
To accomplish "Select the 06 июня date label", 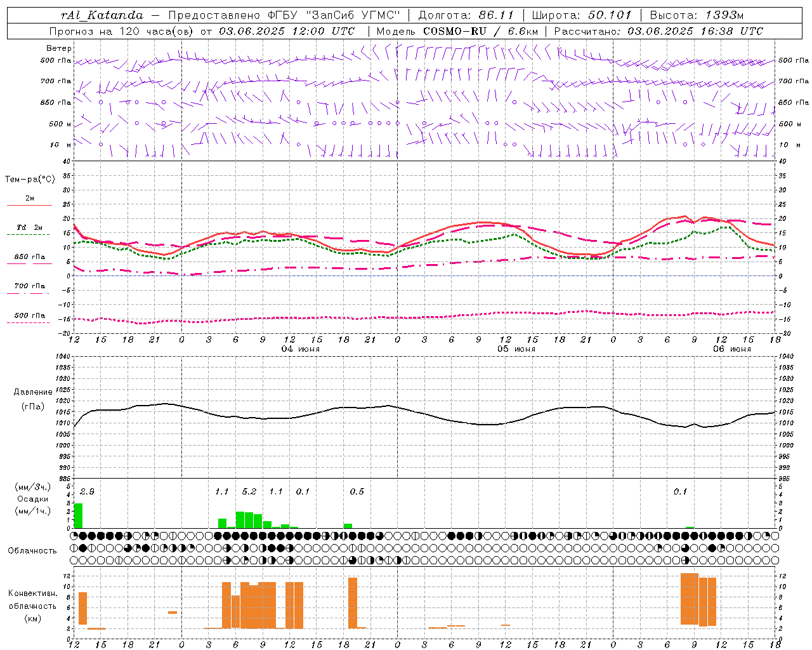I will pyautogui.click(x=732, y=349).
